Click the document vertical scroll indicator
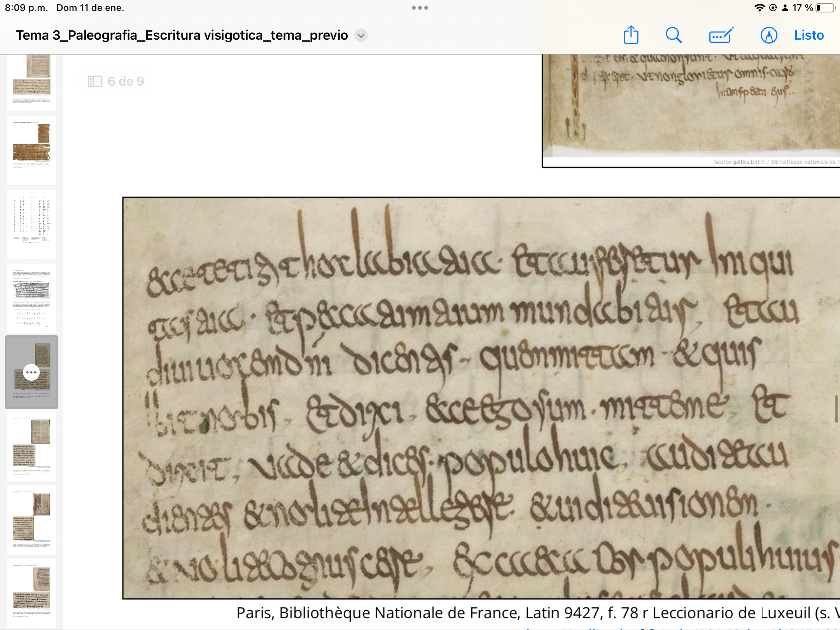Screen dimensions: 840x630 point(836,408)
